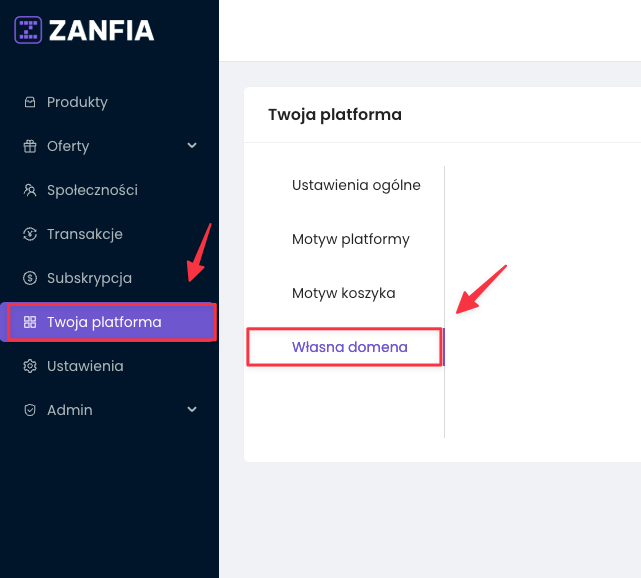Select the Subskrypcja sidebar entry
The width and height of the screenshot is (641, 578).
[89, 278]
